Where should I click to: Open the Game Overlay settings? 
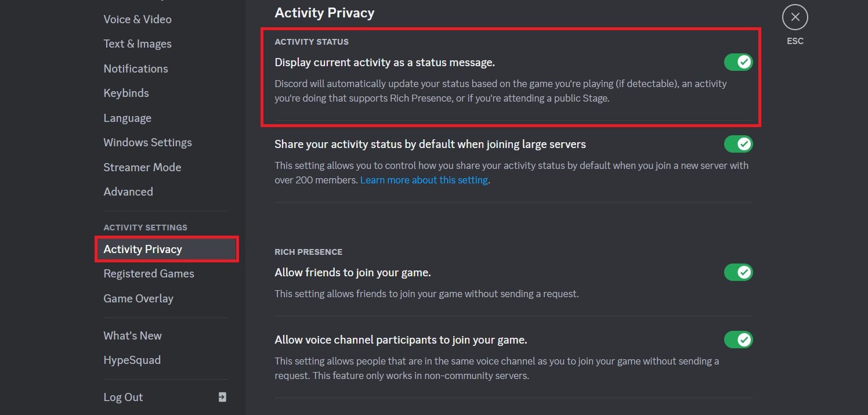point(138,298)
